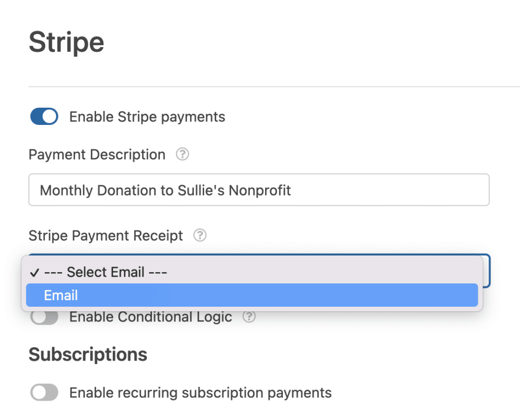Enable recurring subscription payments
This screenshot has height=420, width=520.
[44, 392]
